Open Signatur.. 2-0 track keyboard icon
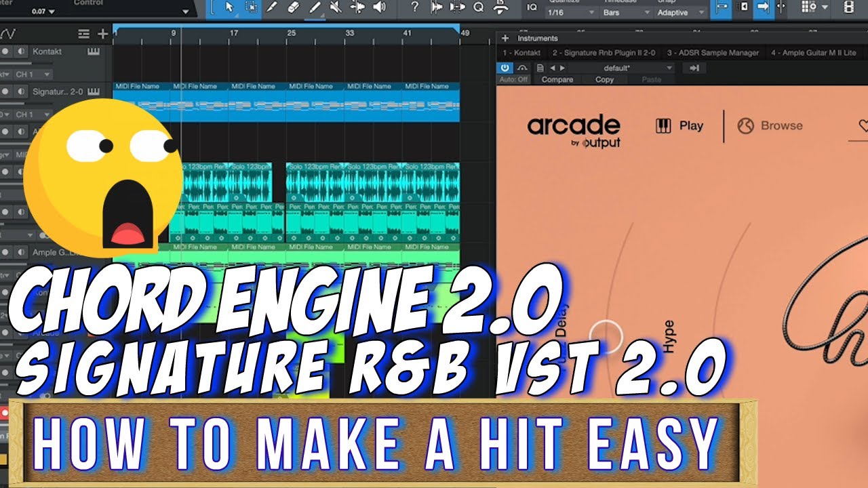This screenshot has width=868, height=488. (94, 91)
